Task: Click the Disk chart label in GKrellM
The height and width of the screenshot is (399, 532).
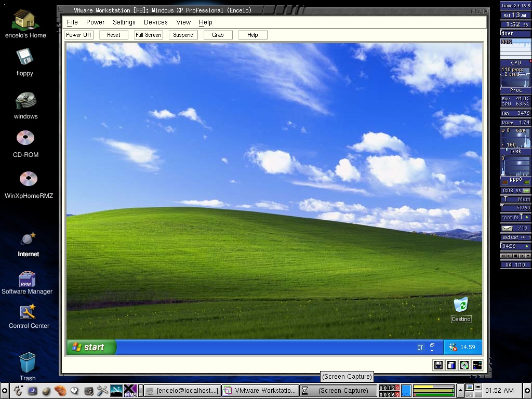Action: pos(516,152)
